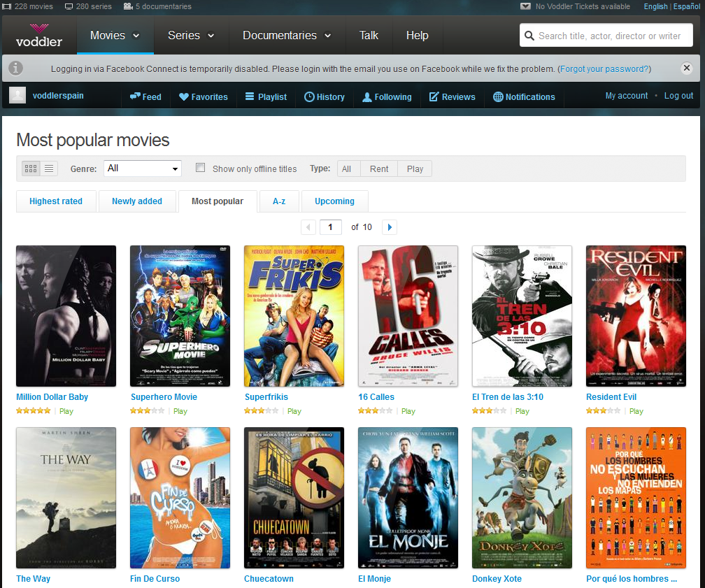Rate Million Dollar Baby using star rating
Screen dimensions: 705x588
(x=33, y=411)
